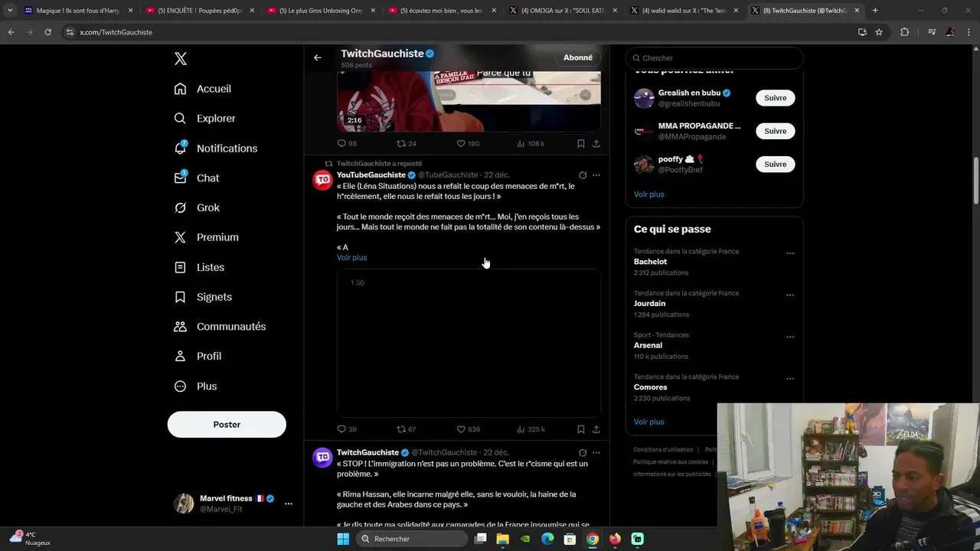Image resolution: width=980 pixels, height=551 pixels.
Task: Like the post with 190 likes
Action: 461,144
